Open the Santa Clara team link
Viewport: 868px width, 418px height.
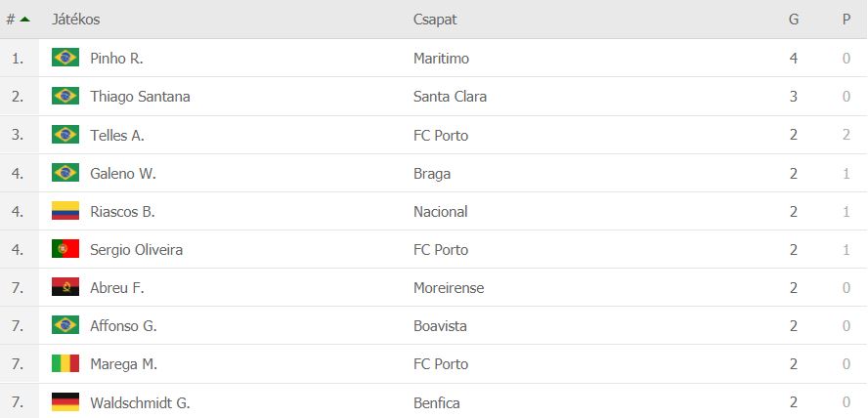[450, 97]
